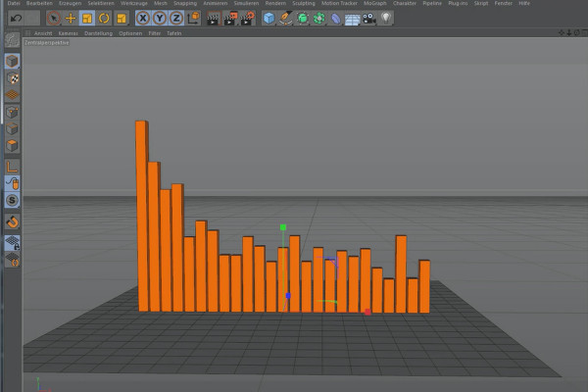This screenshot has height=392, width=588.
Task: Add a camera object
Action: click(x=369, y=19)
